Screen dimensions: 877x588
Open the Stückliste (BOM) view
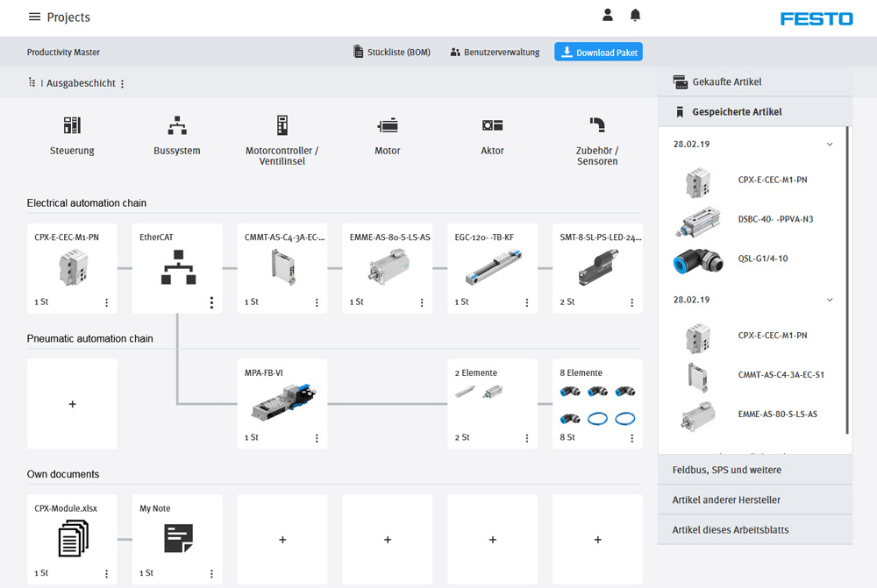(391, 51)
